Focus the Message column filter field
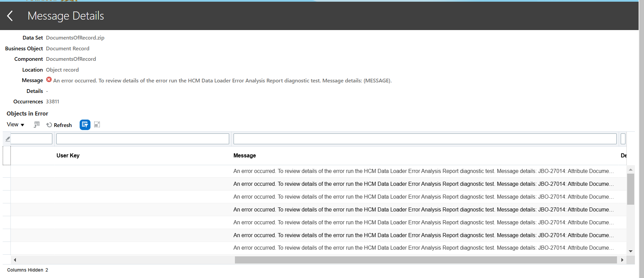The image size is (644, 278). (425, 139)
